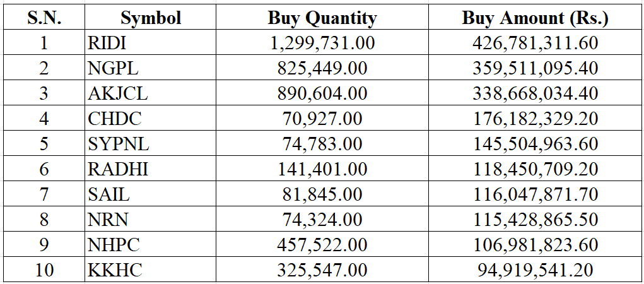
Task: Click buy amount 359,511,095.40
Action: 535,68
